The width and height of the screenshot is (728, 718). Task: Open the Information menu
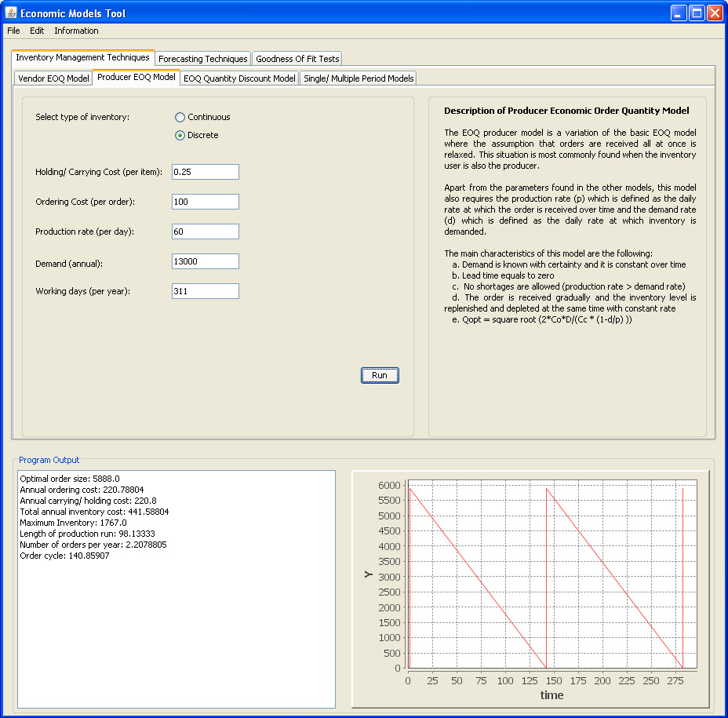click(76, 31)
